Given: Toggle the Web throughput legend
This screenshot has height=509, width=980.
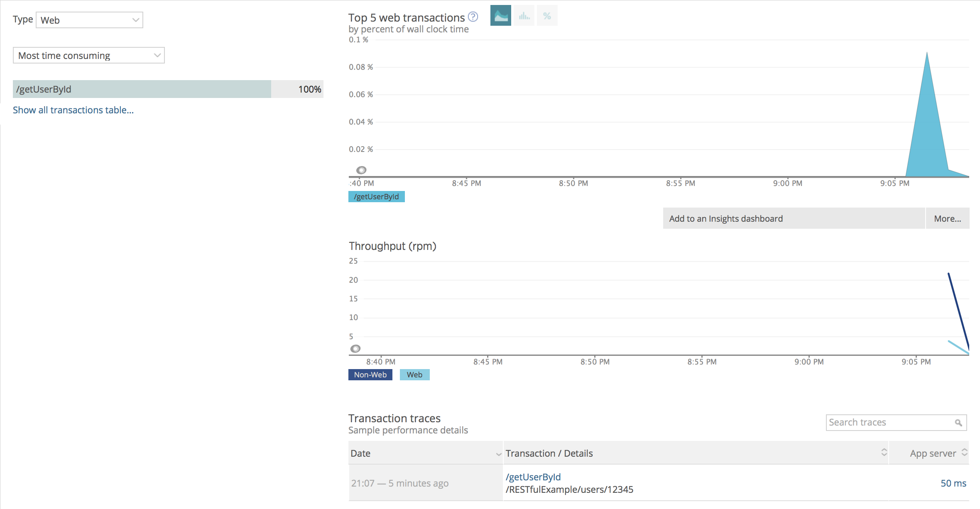Looking at the screenshot, I should click(414, 374).
